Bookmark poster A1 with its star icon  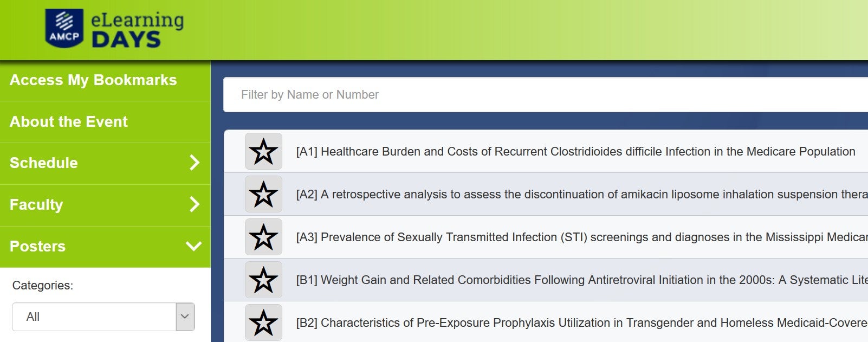point(263,151)
